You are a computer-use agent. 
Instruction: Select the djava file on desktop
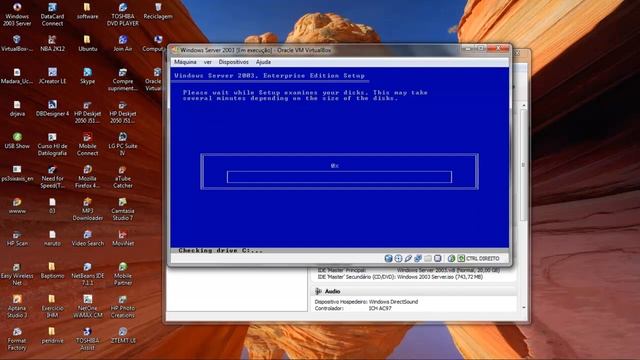(17, 109)
